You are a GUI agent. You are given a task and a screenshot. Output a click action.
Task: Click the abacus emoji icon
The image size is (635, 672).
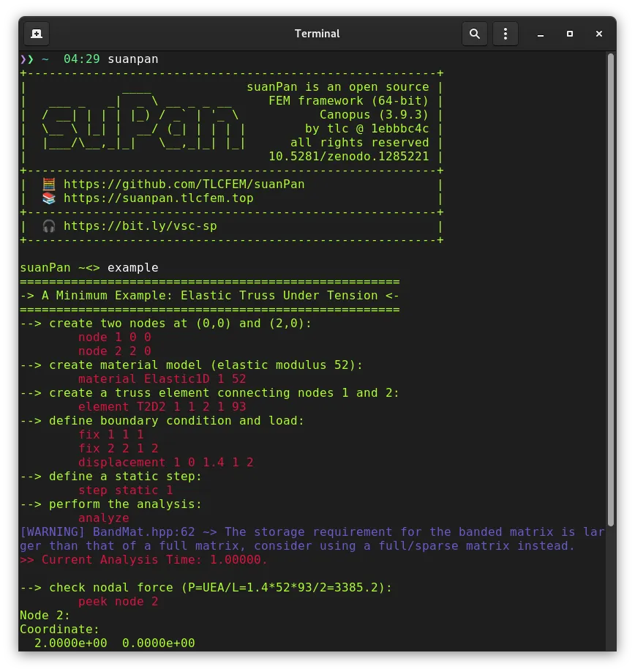49,184
